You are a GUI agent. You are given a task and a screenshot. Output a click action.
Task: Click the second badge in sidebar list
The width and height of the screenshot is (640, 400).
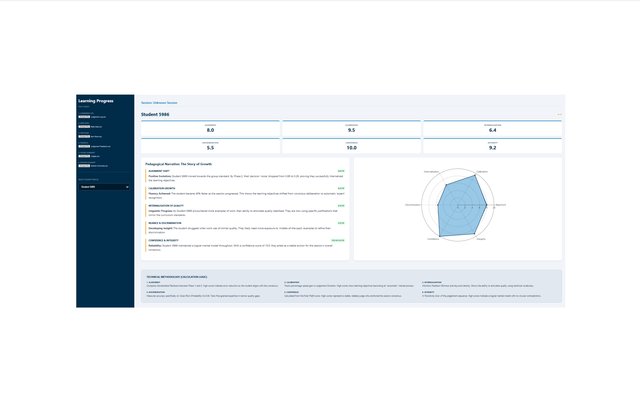click(x=84, y=127)
